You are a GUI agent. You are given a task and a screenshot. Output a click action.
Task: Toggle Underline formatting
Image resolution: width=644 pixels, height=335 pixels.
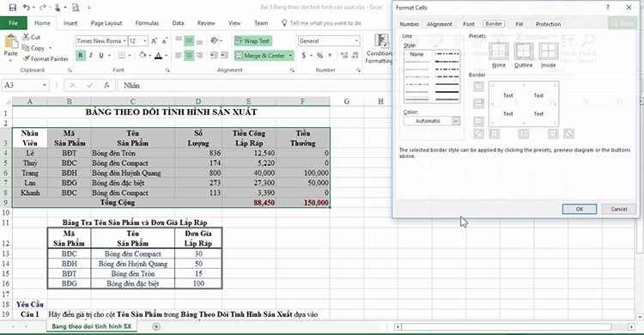point(101,55)
